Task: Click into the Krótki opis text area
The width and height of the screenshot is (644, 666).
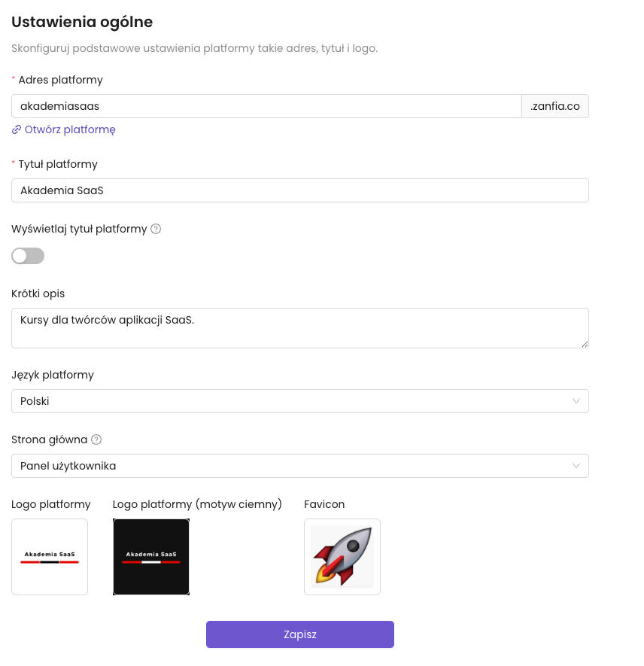Action: [x=299, y=328]
